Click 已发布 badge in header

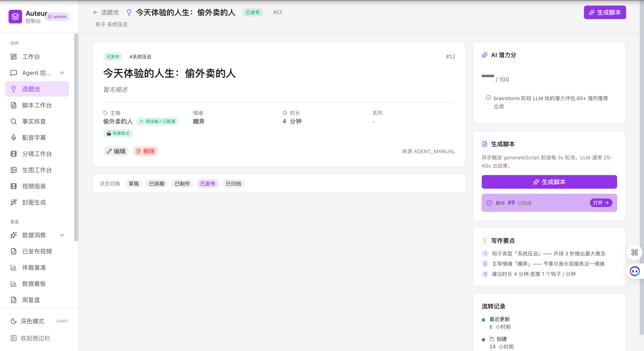click(253, 12)
